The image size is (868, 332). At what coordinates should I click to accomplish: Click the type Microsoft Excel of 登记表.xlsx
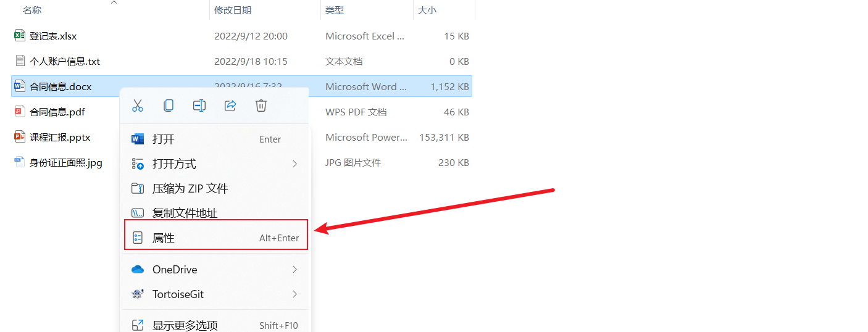click(365, 36)
